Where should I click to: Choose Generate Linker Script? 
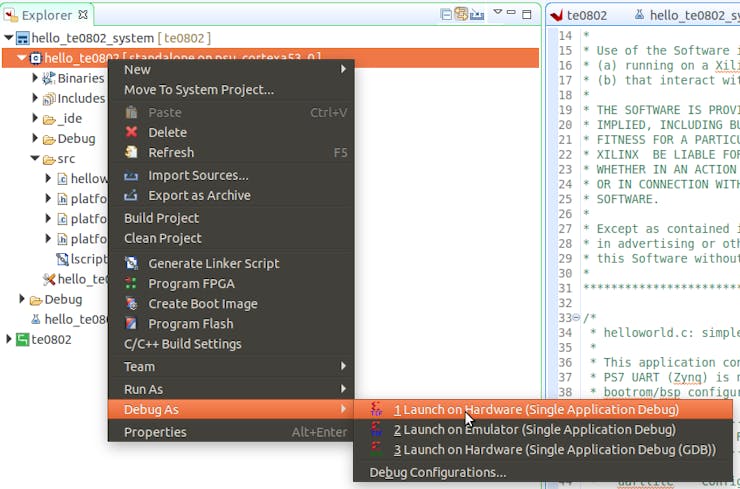coord(231,263)
